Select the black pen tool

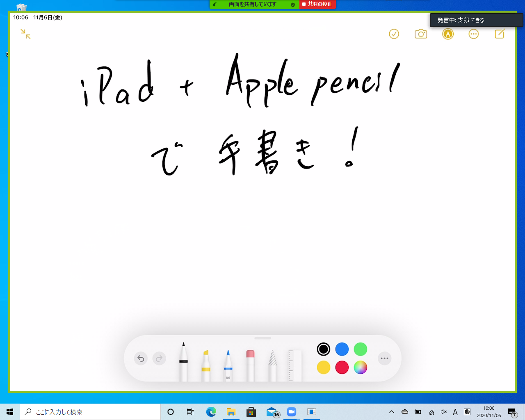183,361
